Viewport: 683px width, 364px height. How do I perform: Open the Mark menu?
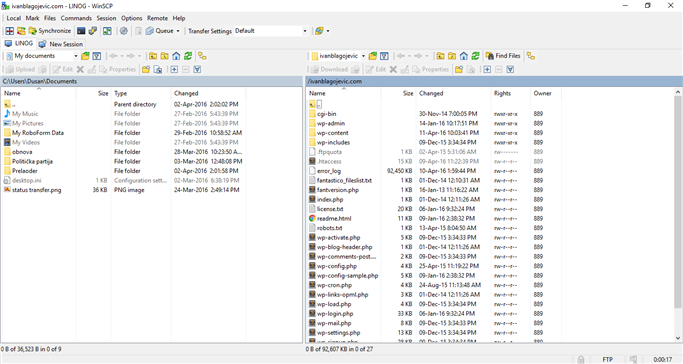(x=32, y=18)
